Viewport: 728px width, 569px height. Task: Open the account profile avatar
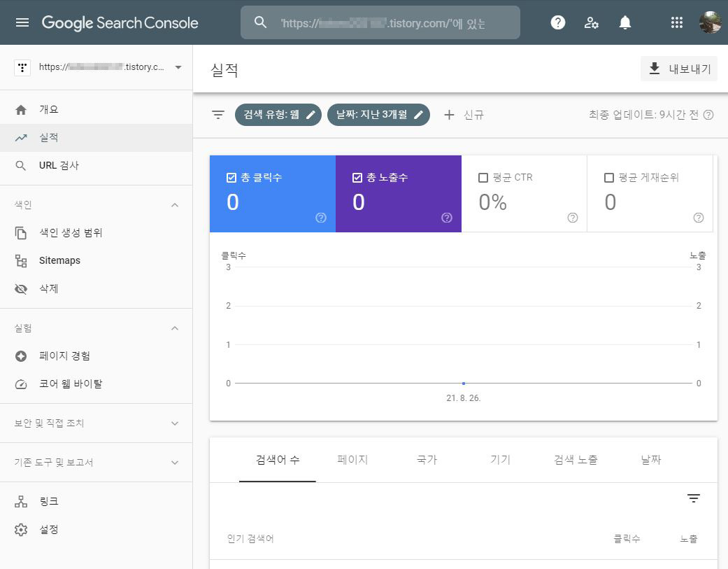710,22
